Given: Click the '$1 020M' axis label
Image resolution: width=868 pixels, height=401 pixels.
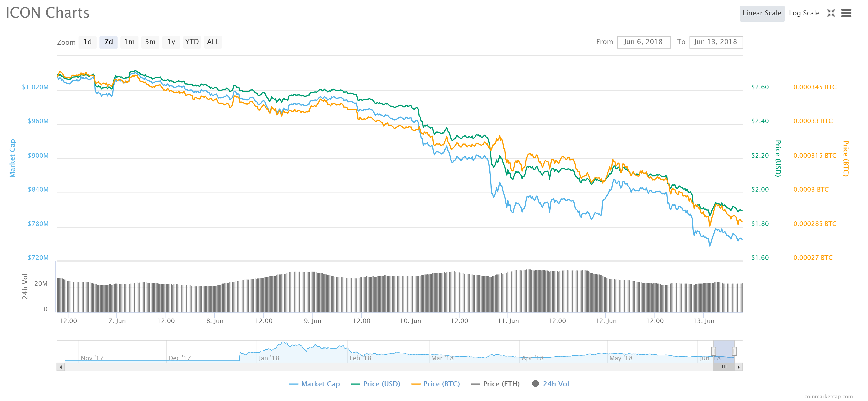Looking at the screenshot, I should pyautogui.click(x=35, y=87).
